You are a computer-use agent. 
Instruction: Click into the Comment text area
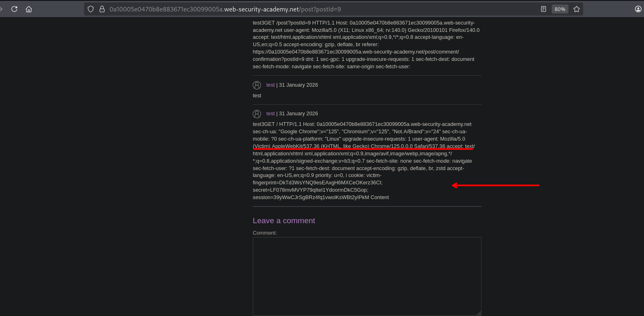point(367,276)
